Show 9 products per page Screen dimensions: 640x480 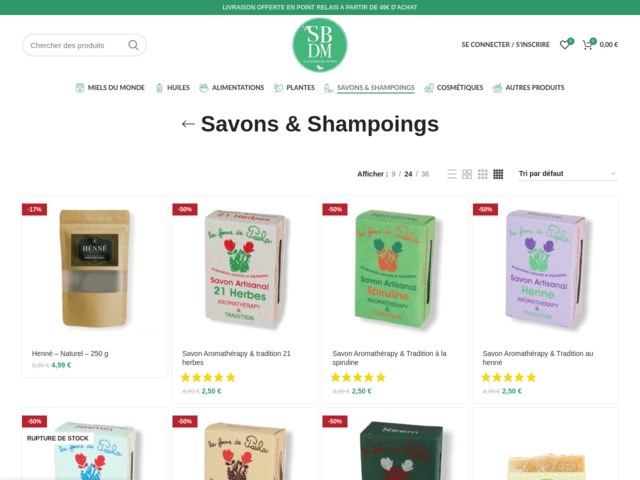[x=393, y=174]
